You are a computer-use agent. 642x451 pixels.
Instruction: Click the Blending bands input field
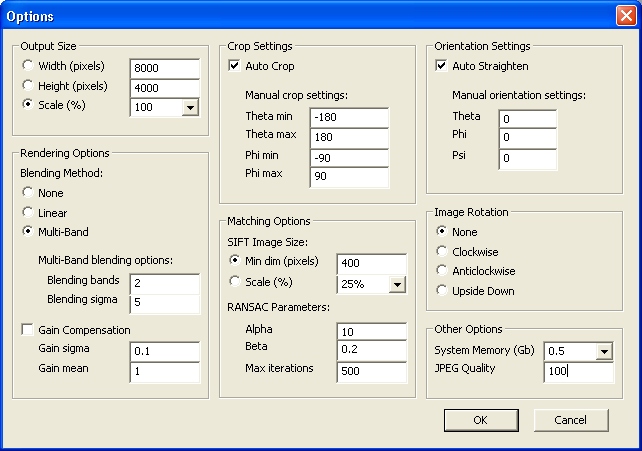[165, 284]
